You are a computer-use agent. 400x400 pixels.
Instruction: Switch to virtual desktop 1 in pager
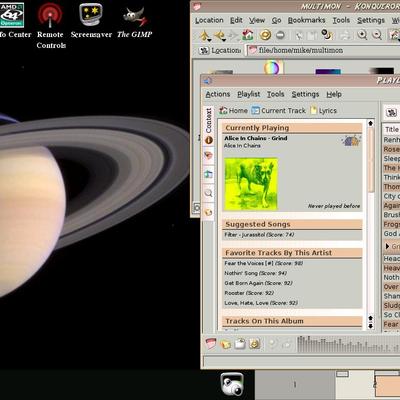pos(295,385)
